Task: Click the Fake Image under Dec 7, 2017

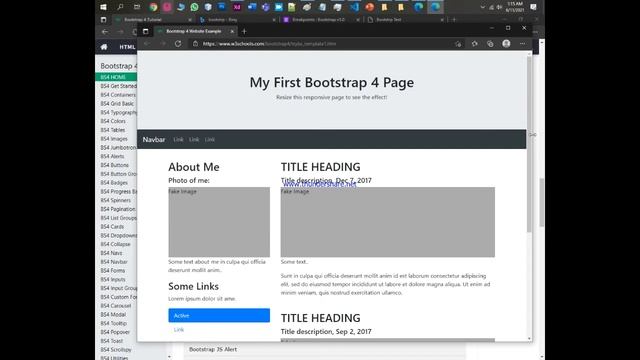Action: (x=388, y=222)
